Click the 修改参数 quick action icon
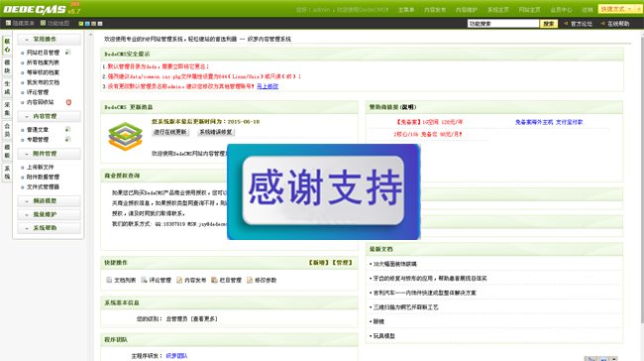 pyautogui.click(x=250, y=280)
